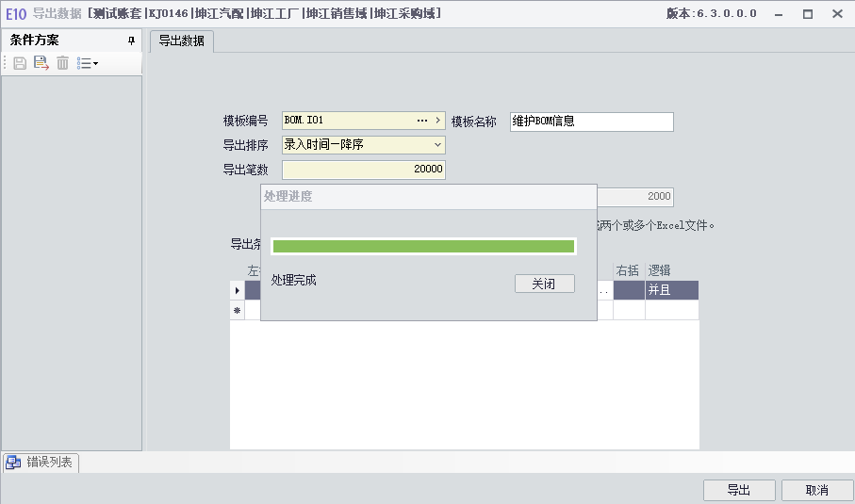The height and width of the screenshot is (504, 855).
Task: Click the current row indicator arrow
Action: [x=238, y=290]
